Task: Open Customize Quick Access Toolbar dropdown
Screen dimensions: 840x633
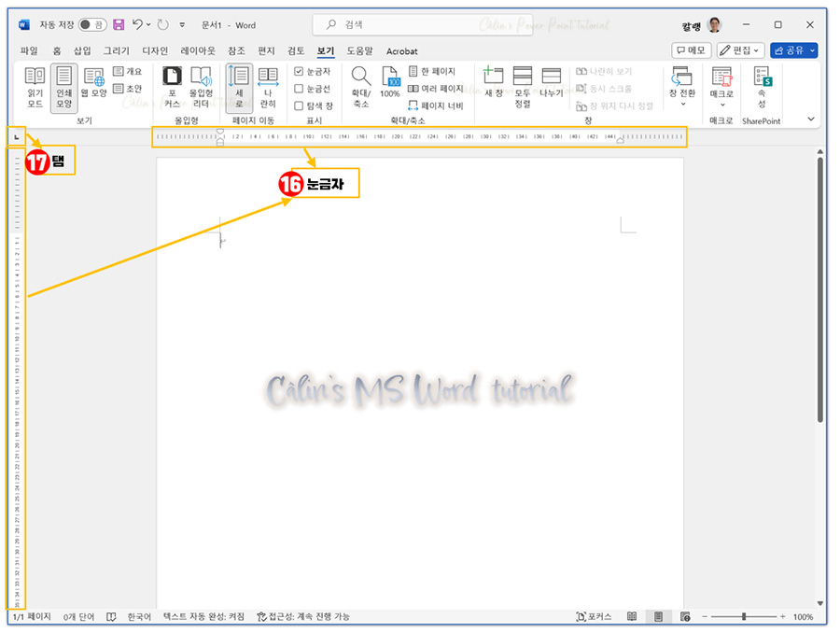Action: click(182, 24)
